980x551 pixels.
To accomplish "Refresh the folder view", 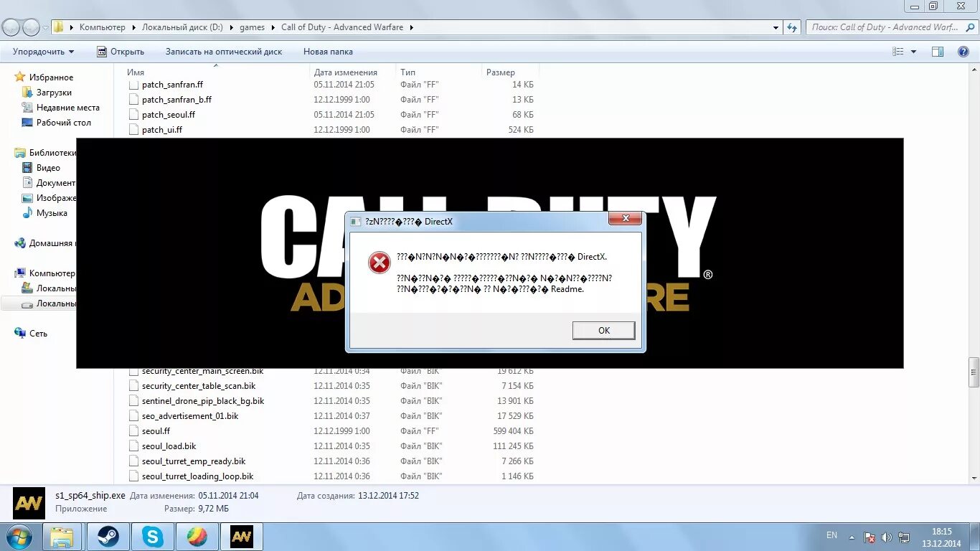I will pyautogui.click(x=792, y=27).
